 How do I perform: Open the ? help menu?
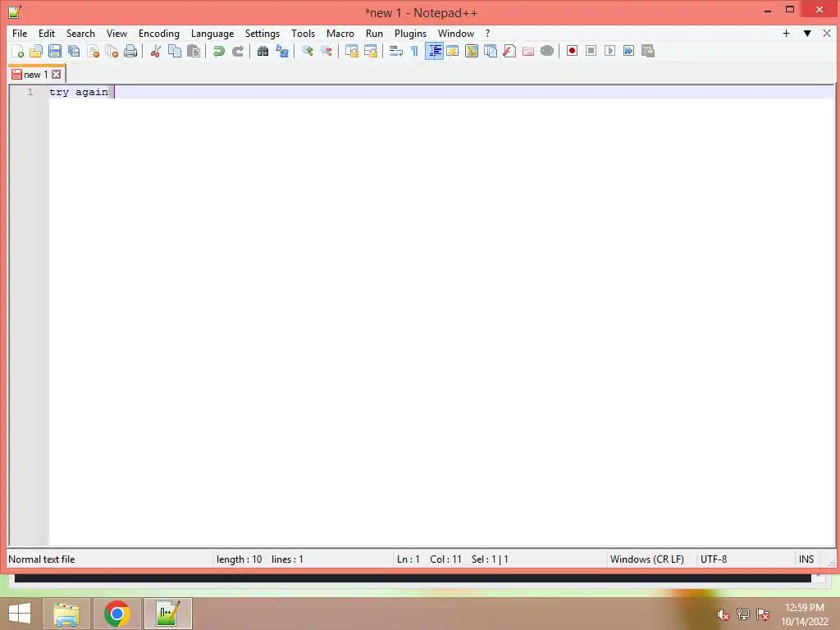click(487, 33)
